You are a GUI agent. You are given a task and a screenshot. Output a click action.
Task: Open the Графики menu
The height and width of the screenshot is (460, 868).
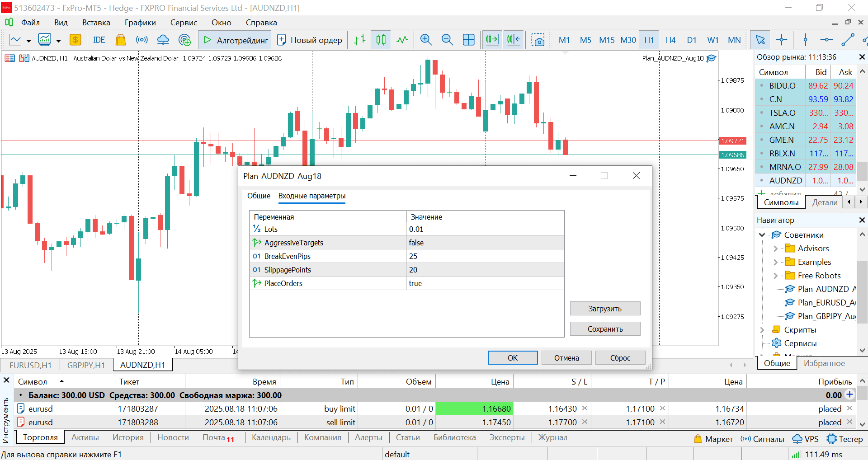pyautogui.click(x=140, y=23)
